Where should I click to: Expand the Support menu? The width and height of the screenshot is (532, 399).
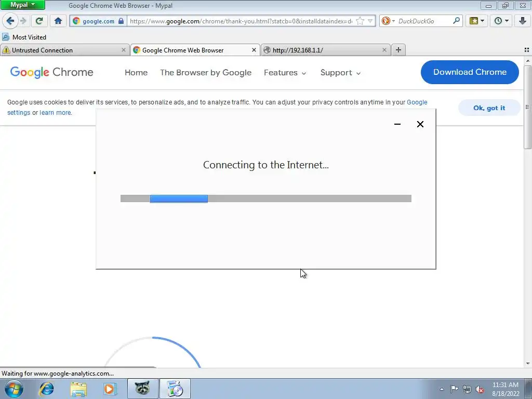tap(340, 73)
